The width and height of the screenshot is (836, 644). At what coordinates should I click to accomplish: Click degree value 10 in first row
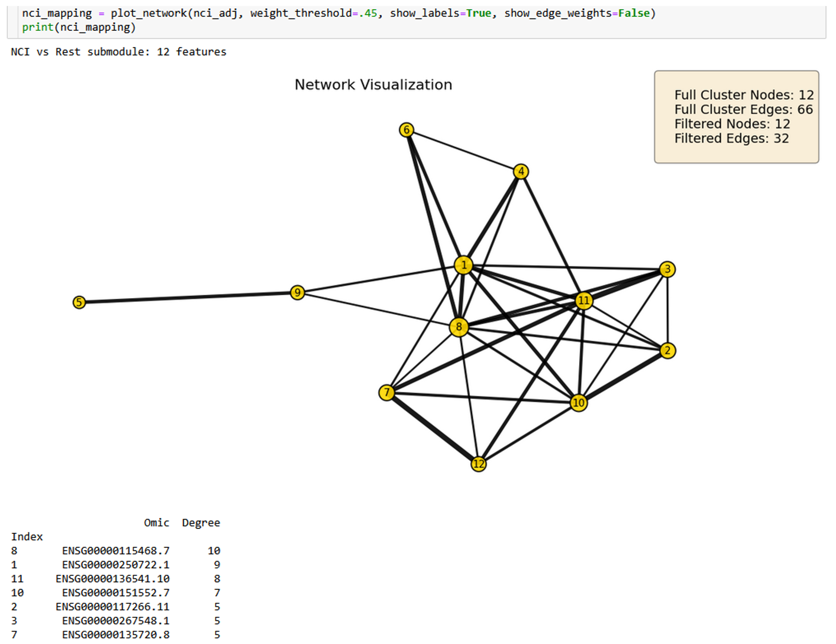[214, 551]
